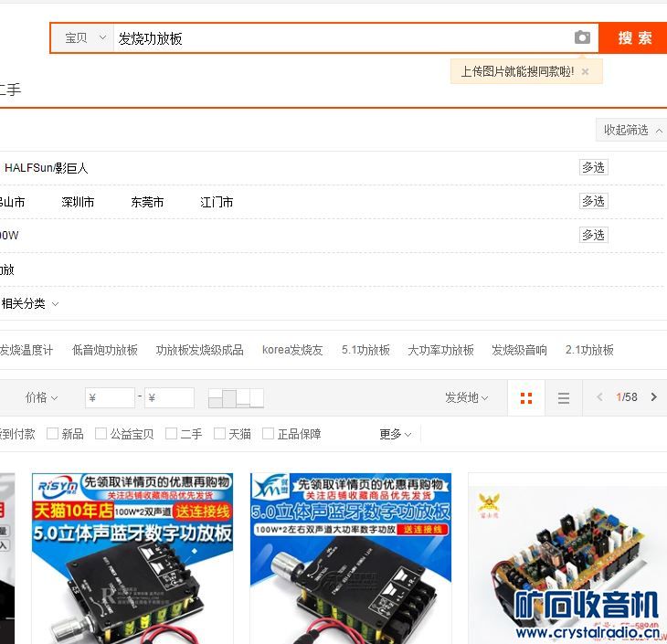Collapse filters via 收起筛选
Image resolution: width=667 pixels, height=644 pixels.
(x=632, y=130)
